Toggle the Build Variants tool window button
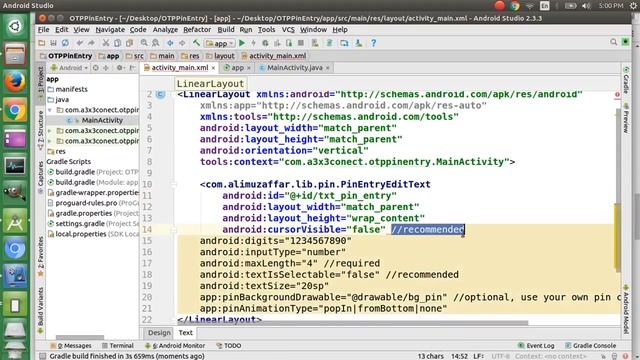 [40, 311]
